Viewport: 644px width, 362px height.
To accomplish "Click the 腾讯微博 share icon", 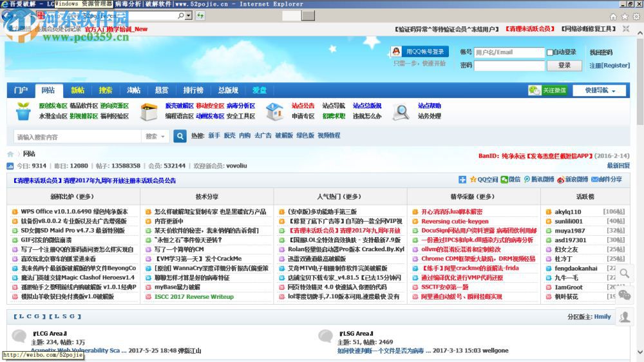I will click(x=527, y=180).
